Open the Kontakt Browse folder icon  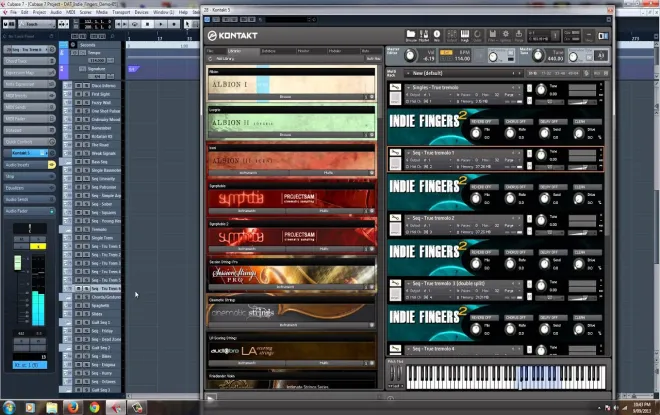(x=411, y=35)
